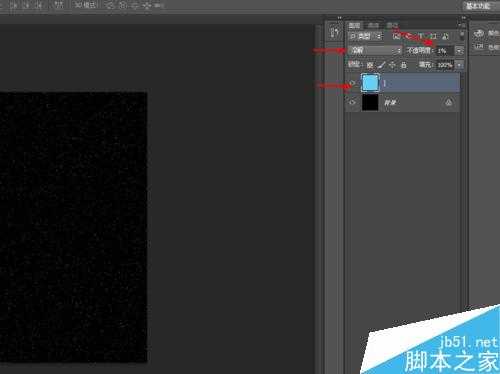Image resolution: width=500 pixels, height=374 pixels.
Task: Collapse the Layers panel group double arrows
Action: tap(463, 18)
